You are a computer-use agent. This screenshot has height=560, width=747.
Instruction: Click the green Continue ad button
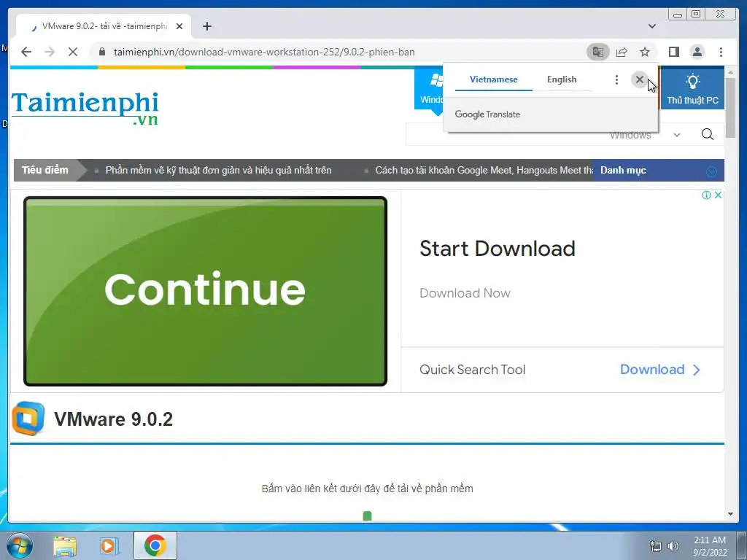205,291
